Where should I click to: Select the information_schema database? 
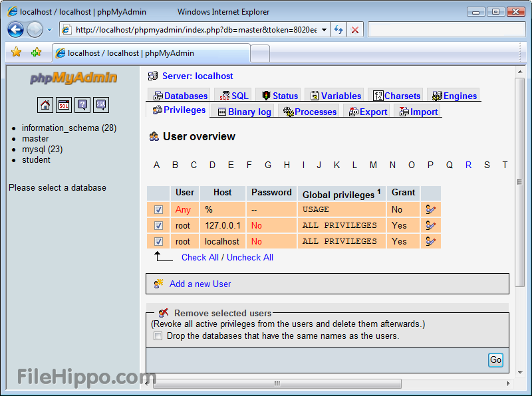coord(69,128)
